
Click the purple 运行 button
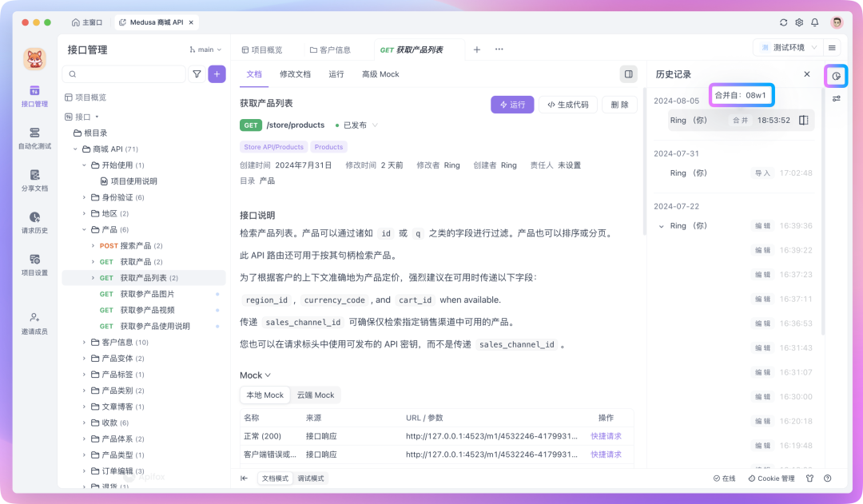[512, 105]
